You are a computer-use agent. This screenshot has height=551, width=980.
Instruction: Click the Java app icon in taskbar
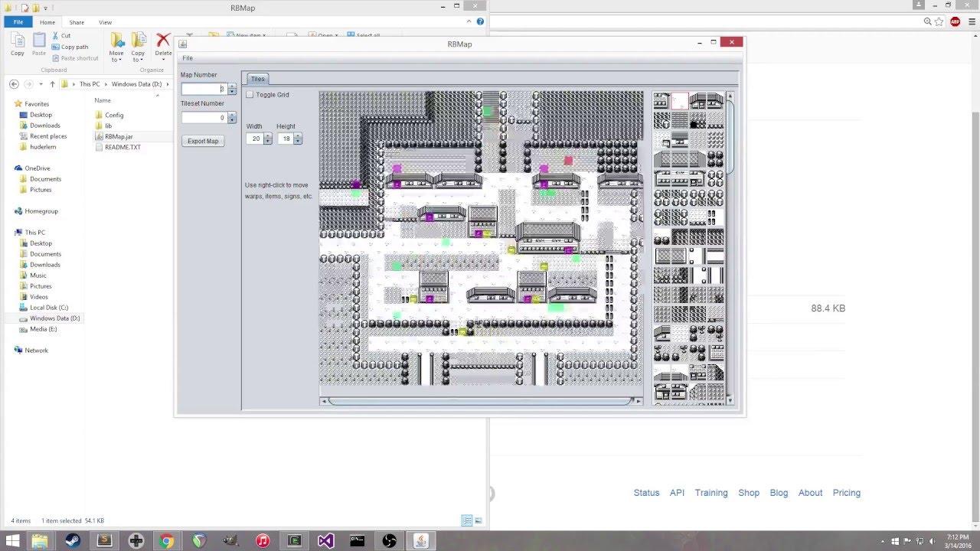coord(420,541)
